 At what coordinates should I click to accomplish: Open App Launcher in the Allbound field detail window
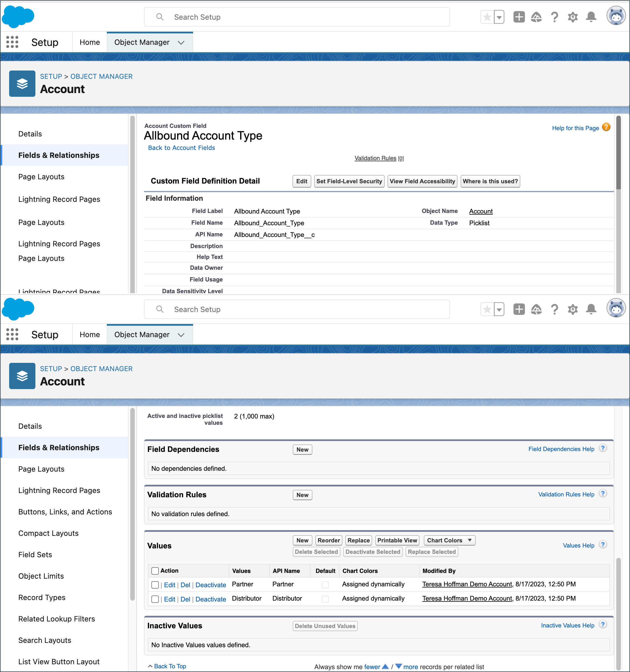coord(12,42)
